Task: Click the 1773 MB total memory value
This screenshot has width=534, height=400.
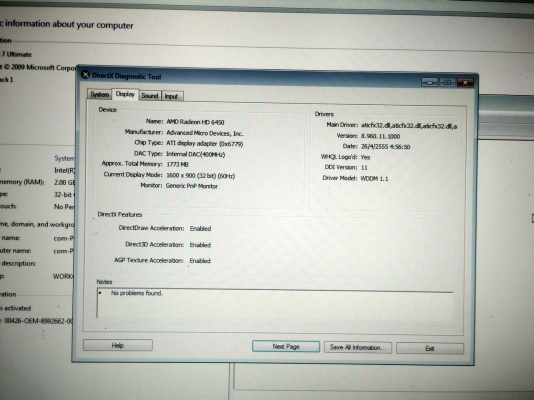Action: [177, 164]
